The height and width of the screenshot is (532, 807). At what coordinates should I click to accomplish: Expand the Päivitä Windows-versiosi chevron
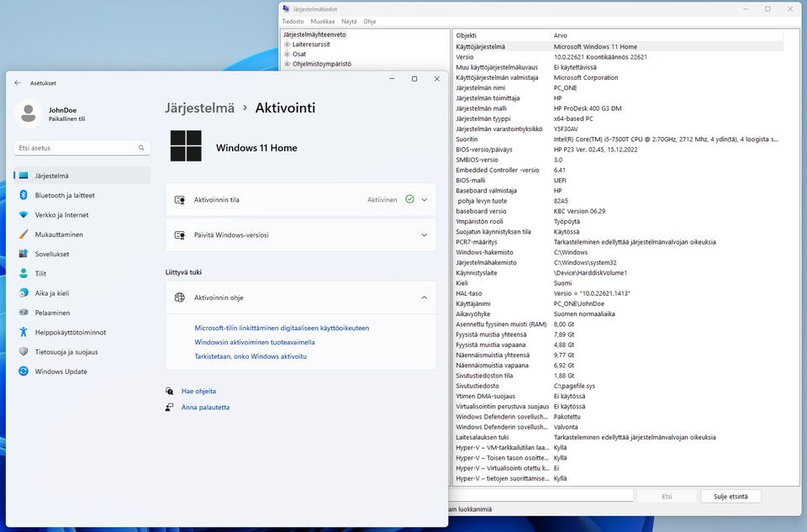pyautogui.click(x=424, y=234)
